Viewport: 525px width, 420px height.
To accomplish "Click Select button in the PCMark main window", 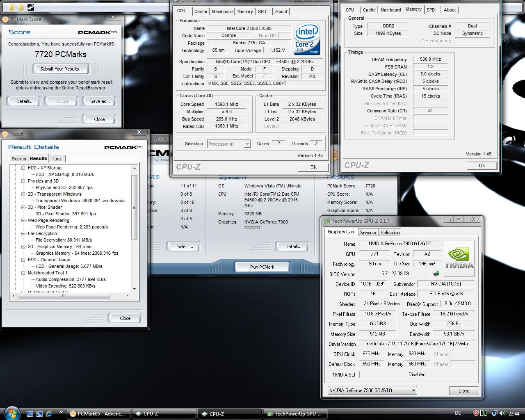I will click(x=185, y=247).
